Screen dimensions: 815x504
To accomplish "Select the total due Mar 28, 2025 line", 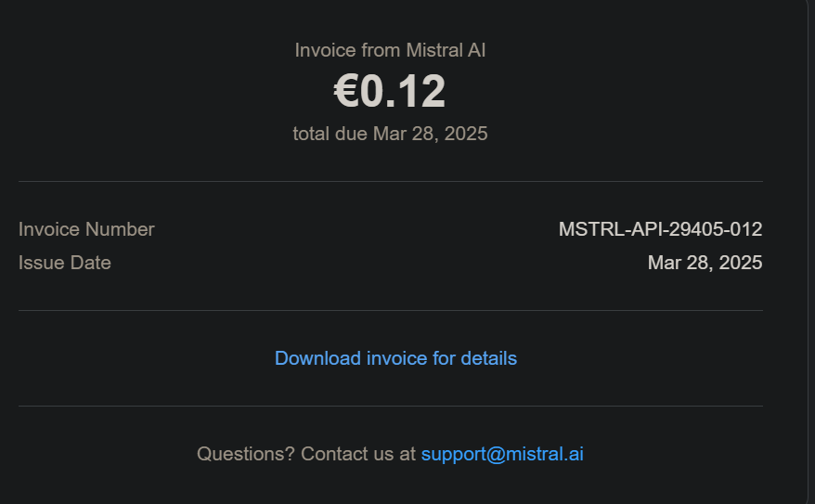I will click(390, 134).
